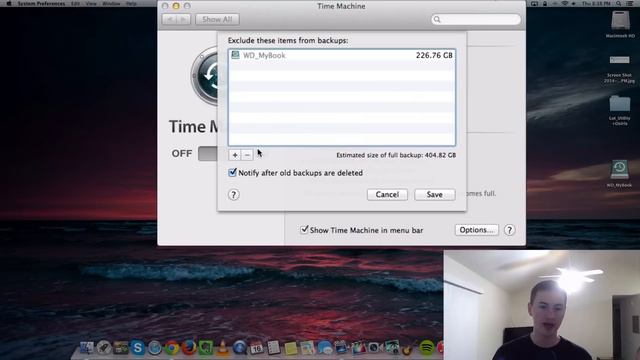Launch Google Chrome from the Dock
Image resolution: width=640 pixels, height=360 pixels.
[172, 348]
